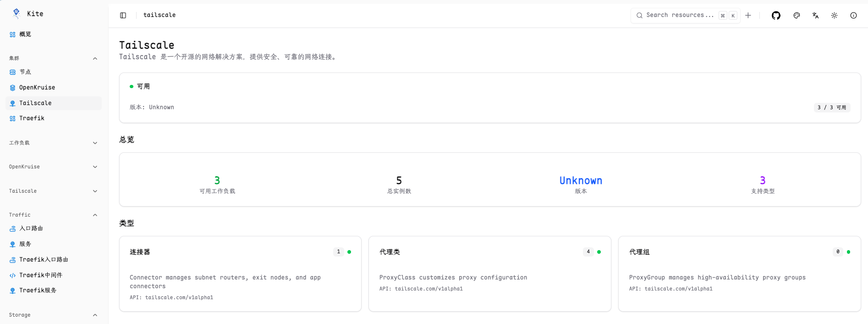Viewport: 868px width, 324px height.
Task: Click the 类型 section heading
Action: [126, 223]
